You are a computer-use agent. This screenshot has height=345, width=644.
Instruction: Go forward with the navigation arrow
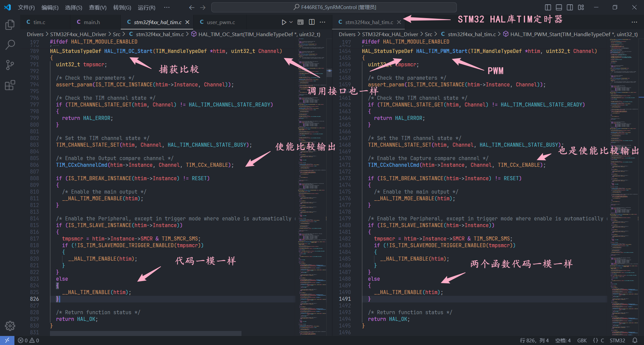(x=203, y=7)
